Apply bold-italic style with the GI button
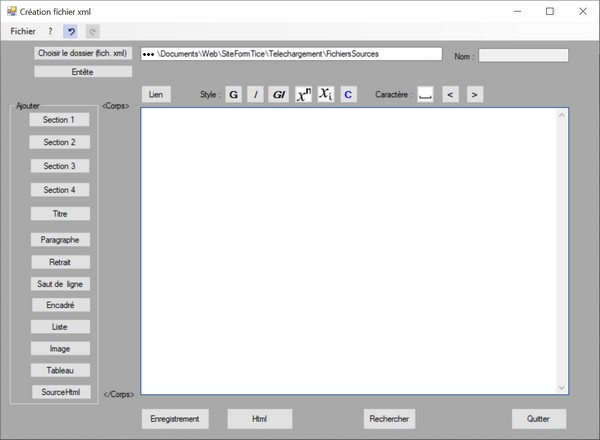This screenshot has width=600, height=440. [x=278, y=95]
